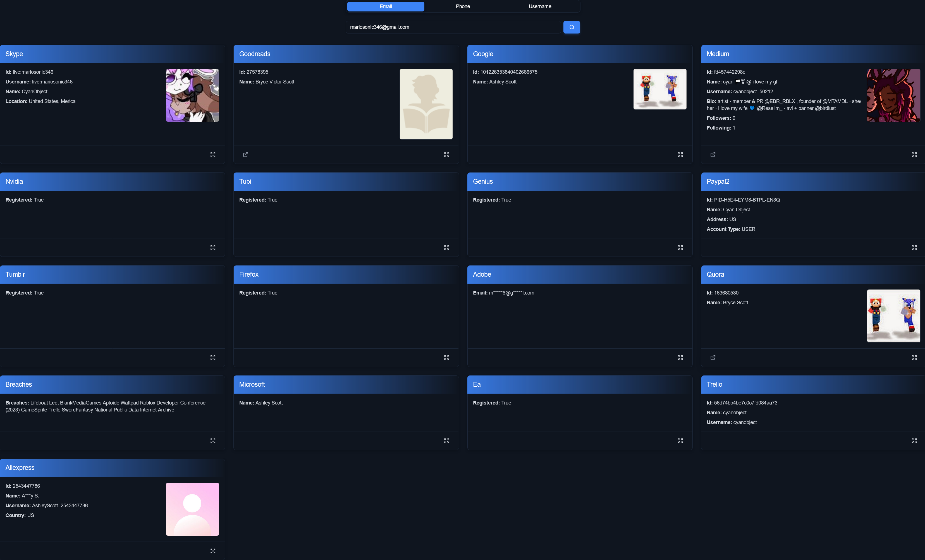Click Tumblr Registered: True text
Viewport: 925px width, 560px height.
tap(24, 293)
